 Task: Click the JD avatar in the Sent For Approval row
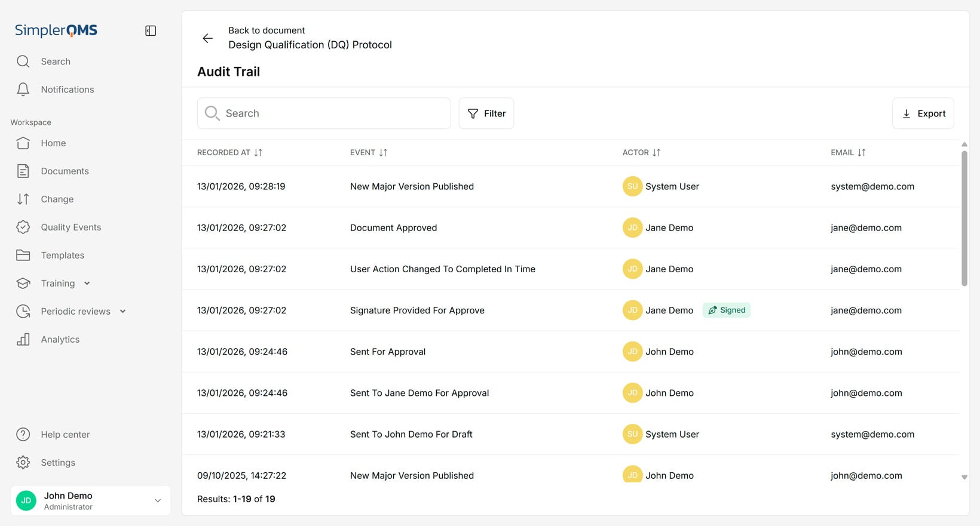(x=632, y=352)
